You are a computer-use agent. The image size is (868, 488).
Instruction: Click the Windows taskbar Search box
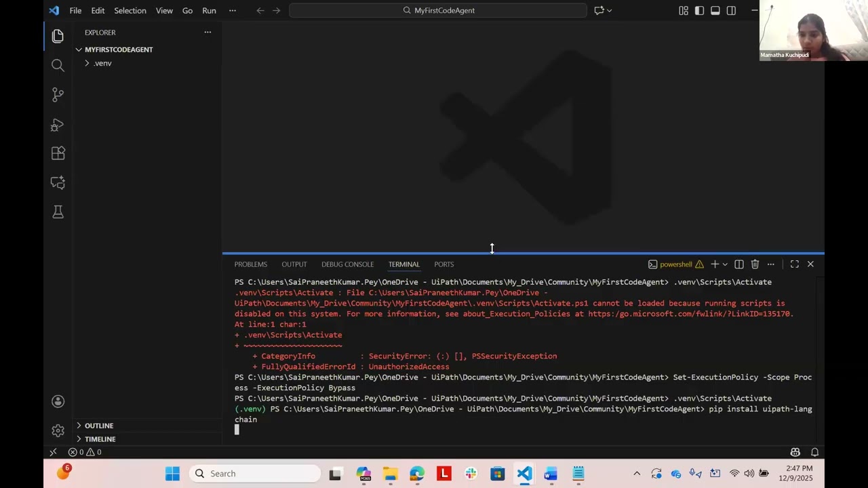(x=256, y=474)
